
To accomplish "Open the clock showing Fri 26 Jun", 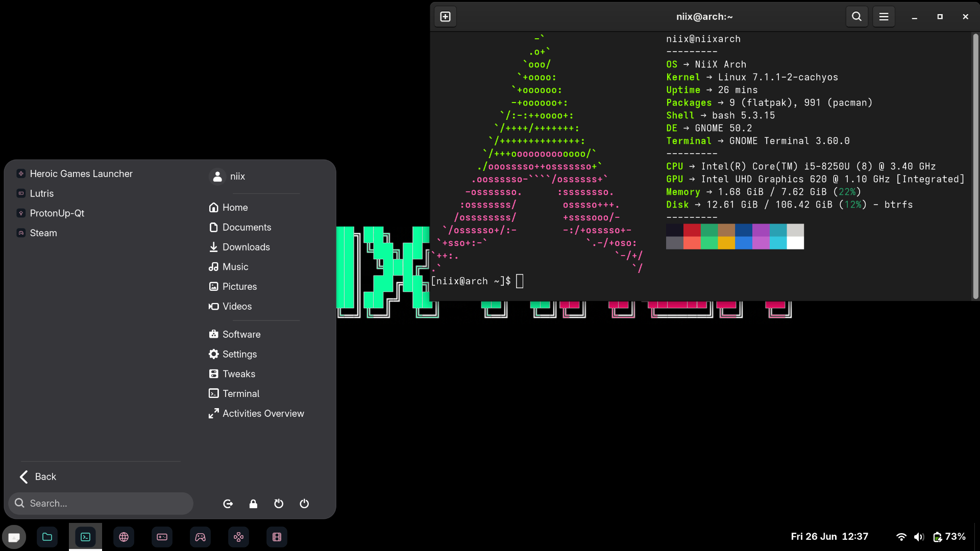I will 829,537.
